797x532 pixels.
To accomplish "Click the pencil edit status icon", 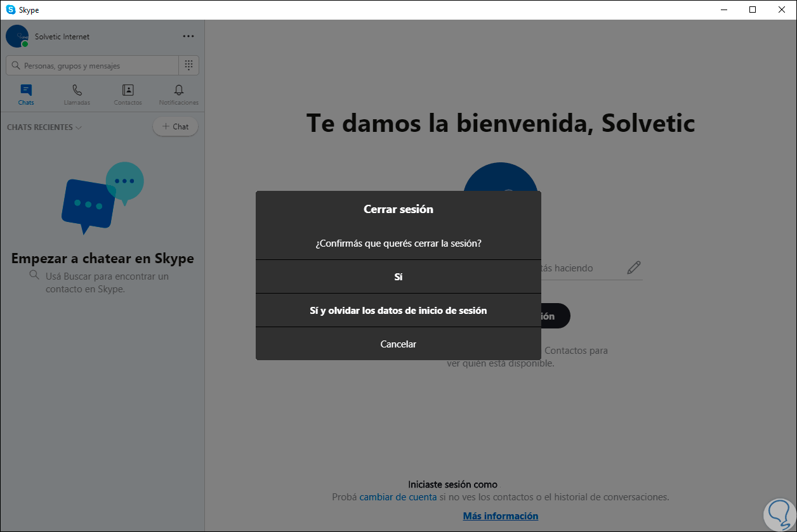I will click(633, 268).
